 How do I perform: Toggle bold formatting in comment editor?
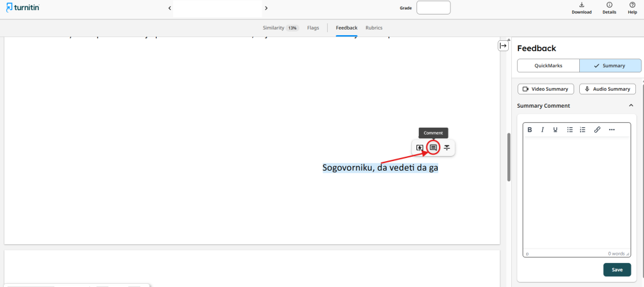[x=530, y=130]
